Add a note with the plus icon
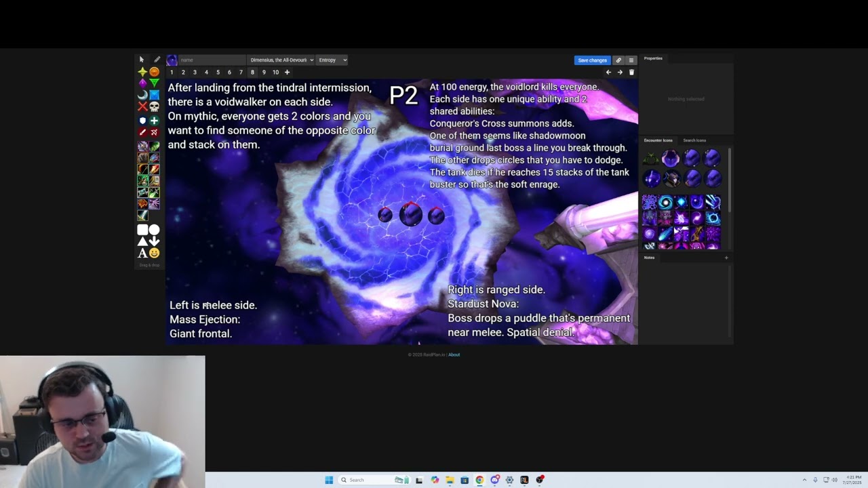 pos(726,258)
